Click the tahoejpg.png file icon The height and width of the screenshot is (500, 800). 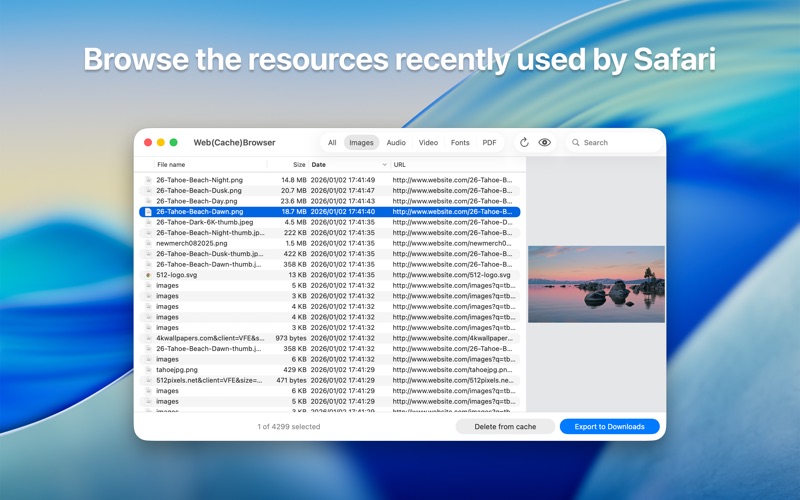click(x=148, y=369)
